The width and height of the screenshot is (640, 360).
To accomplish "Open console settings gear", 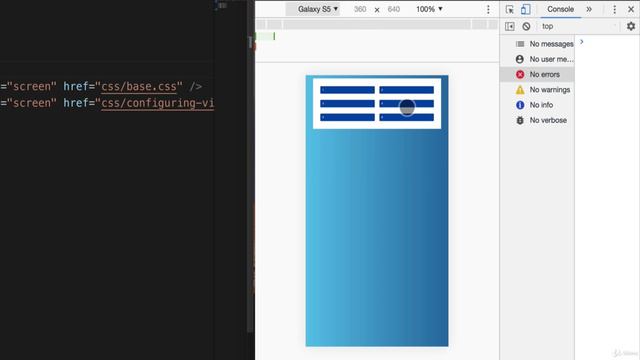I will tap(631, 26).
